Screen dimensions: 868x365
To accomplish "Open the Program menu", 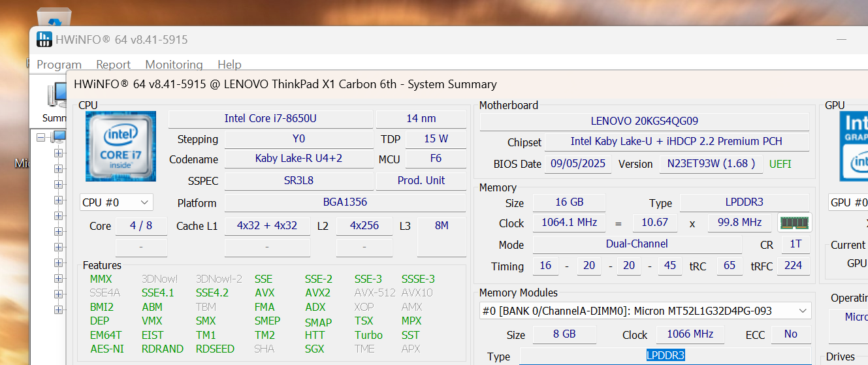I will coord(59,65).
